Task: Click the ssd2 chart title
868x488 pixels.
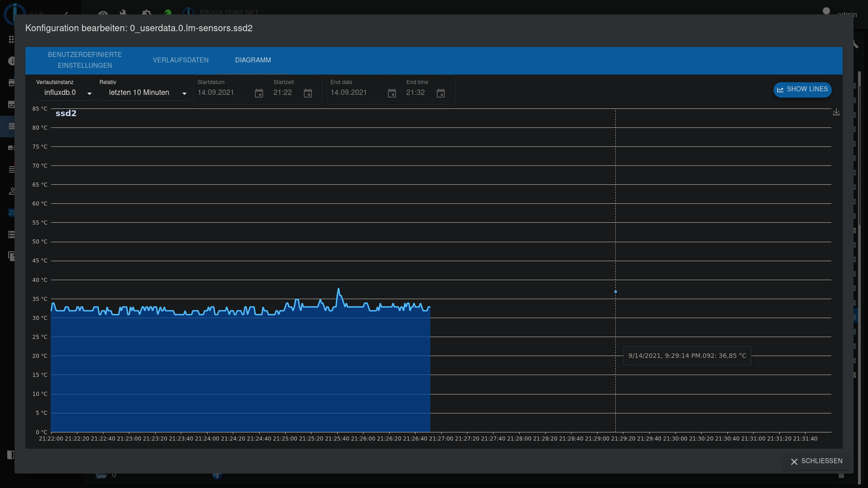Action: [66, 113]
